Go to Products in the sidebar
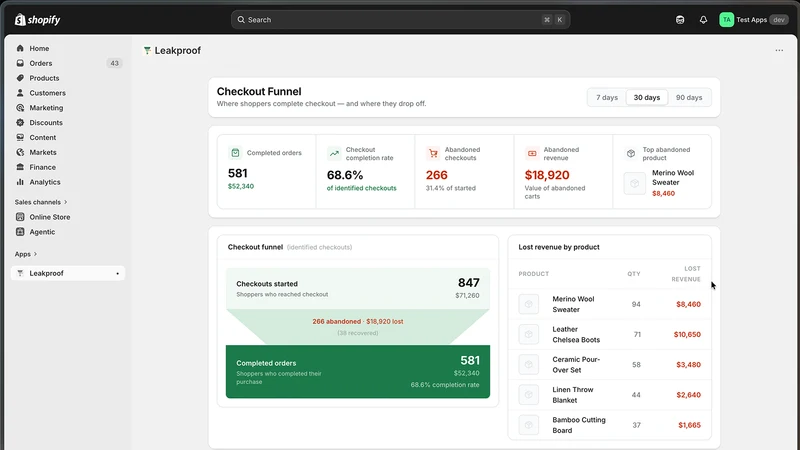The image size is (800, 450). (68, 78)
